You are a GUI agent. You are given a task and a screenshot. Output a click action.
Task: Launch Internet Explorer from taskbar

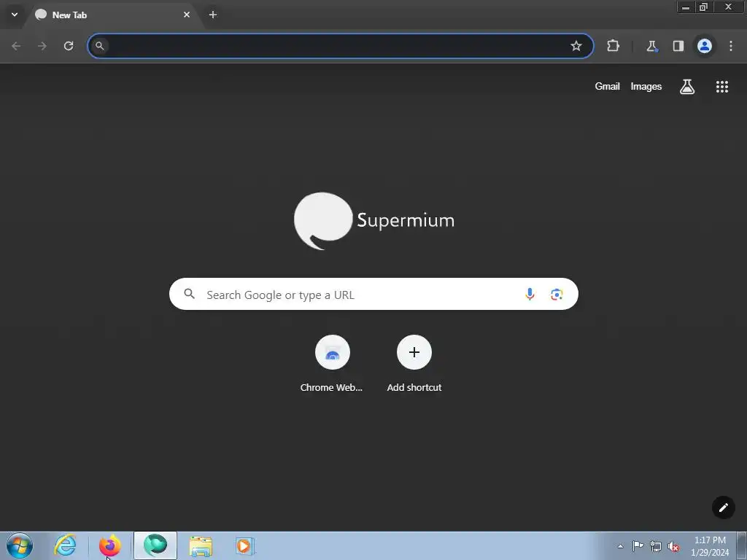[x=65, y=545]
